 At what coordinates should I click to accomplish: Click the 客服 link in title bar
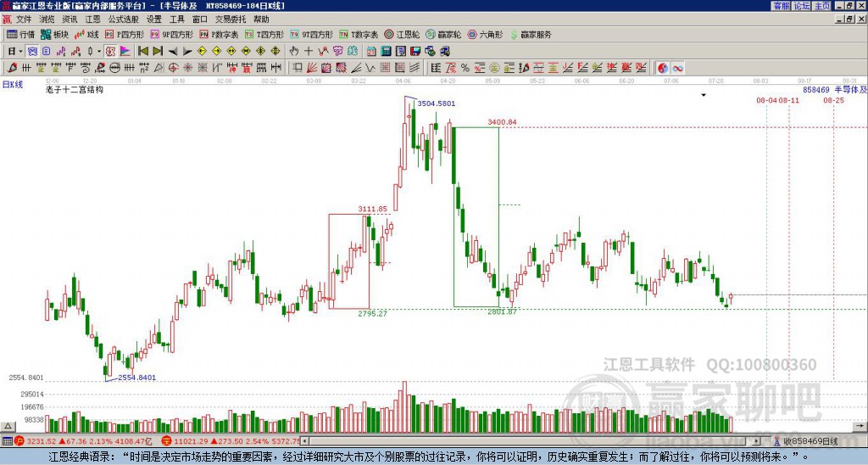coord(782,6)
